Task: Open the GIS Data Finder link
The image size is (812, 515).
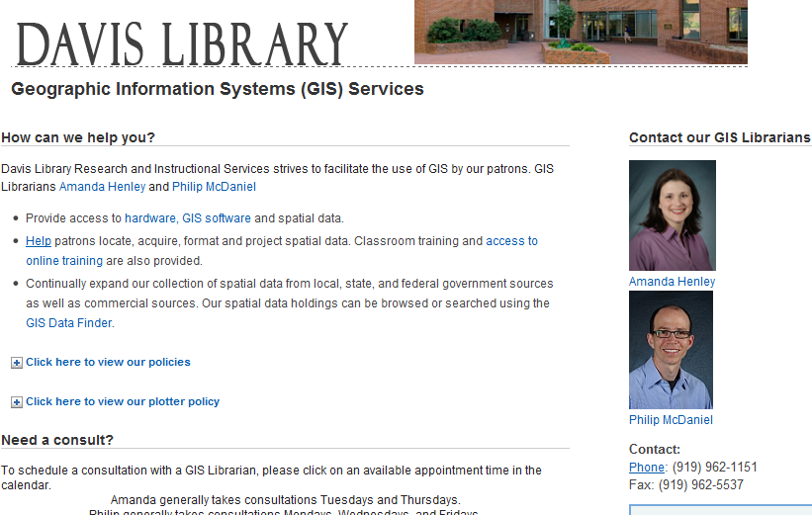Action: (x=69, y=323)
